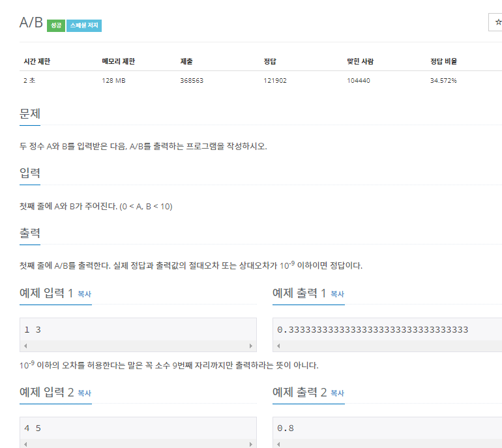Click the 제출 column header
The height and width of the screenshot is (448, 502).
point(186,61)
